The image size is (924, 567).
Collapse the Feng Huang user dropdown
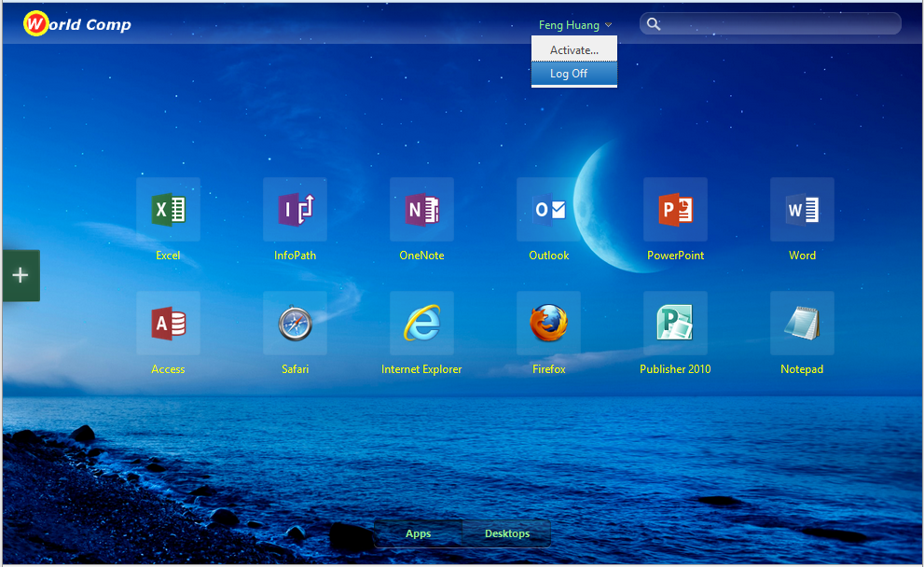(x=574, y=25)
